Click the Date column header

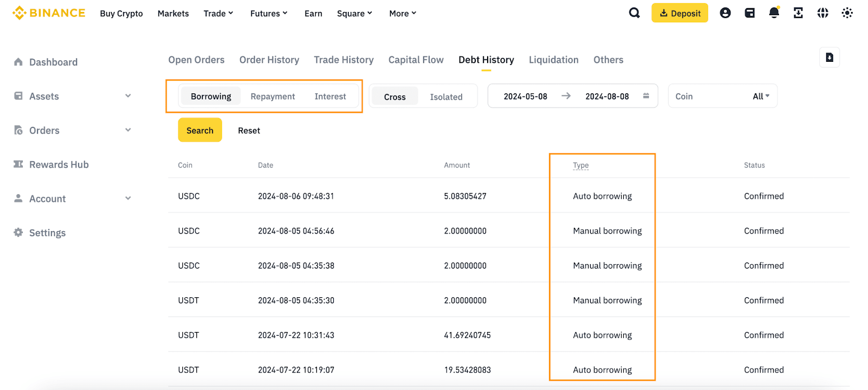click(265, 165)
